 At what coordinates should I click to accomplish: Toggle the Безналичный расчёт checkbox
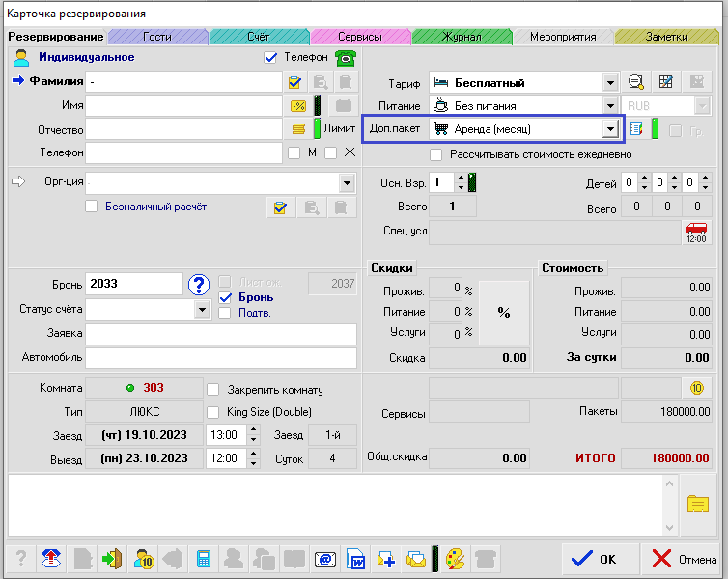click(x=92, y=207)
